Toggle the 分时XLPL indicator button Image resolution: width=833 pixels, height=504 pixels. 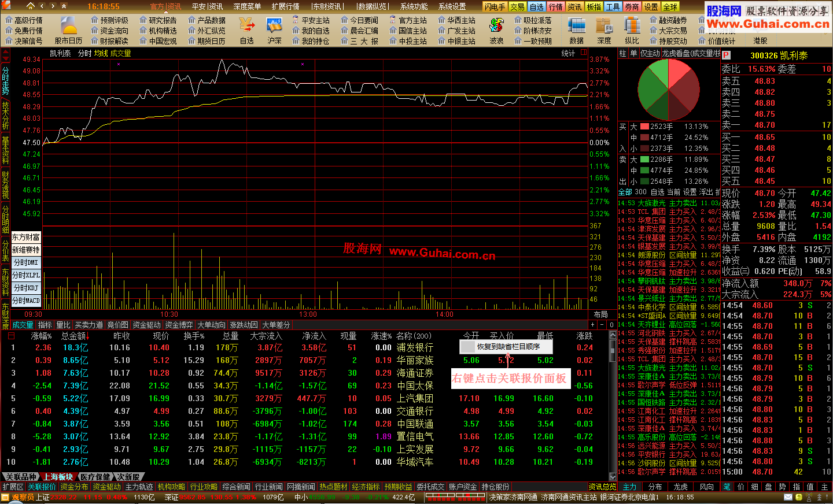pos(26,275)
